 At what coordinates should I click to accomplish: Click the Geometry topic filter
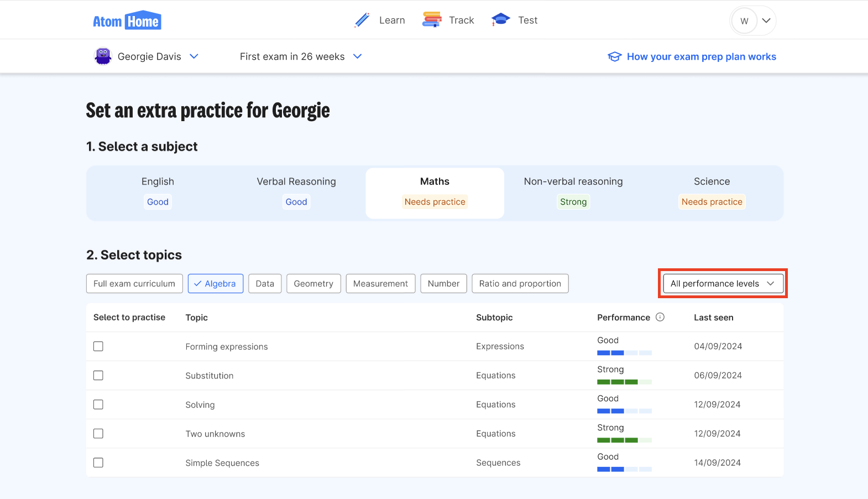[313, 283]
